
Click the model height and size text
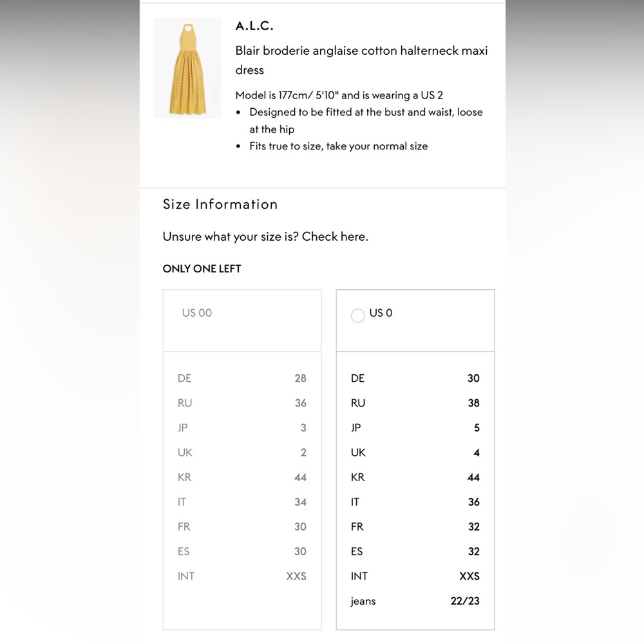pos(339,95)
